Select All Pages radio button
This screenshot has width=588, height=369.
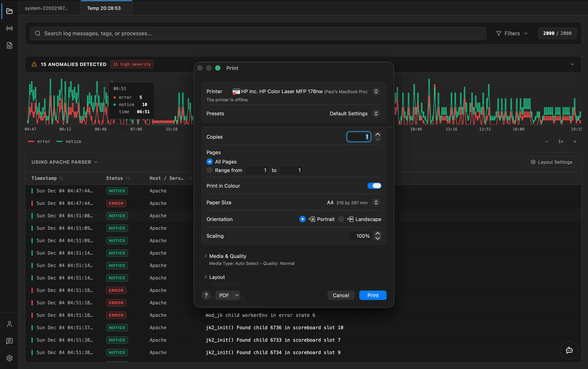point(209,162)
